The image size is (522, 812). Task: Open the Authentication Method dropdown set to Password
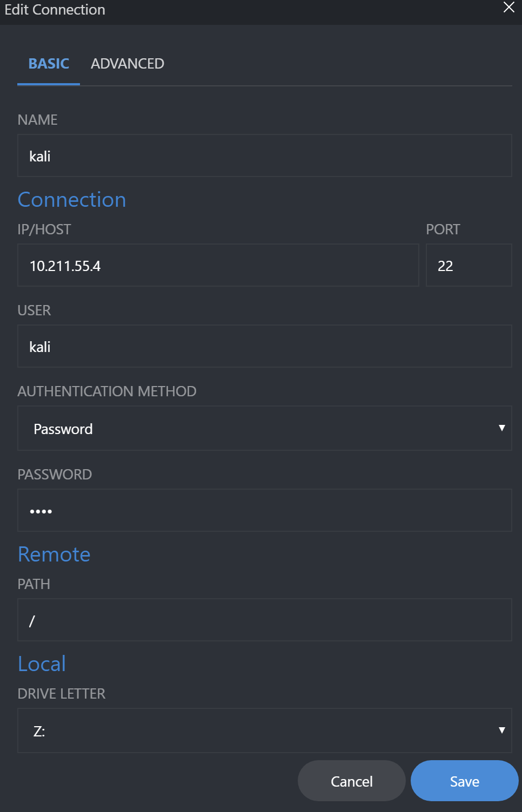point(265,428)
